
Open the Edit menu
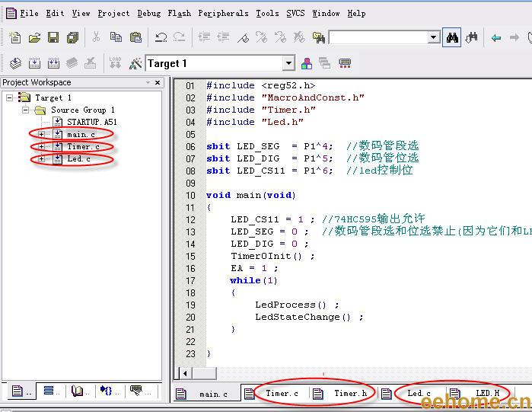coord(55,13)
